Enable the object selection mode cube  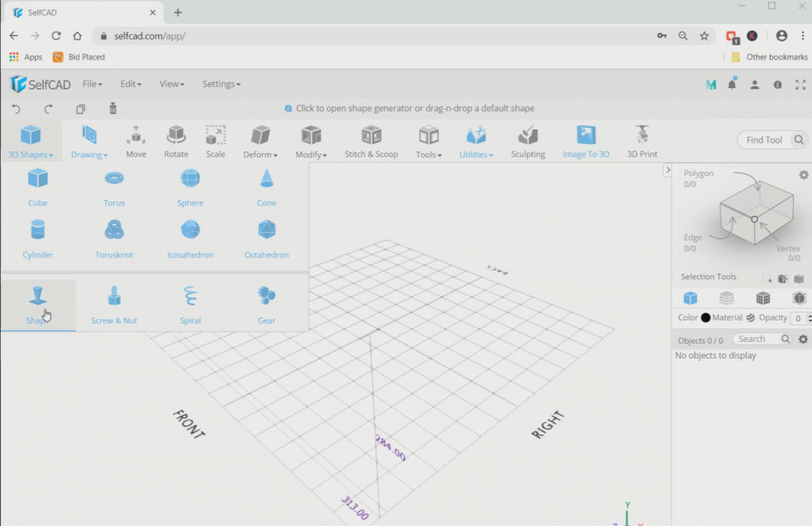(x=690, y=298)
